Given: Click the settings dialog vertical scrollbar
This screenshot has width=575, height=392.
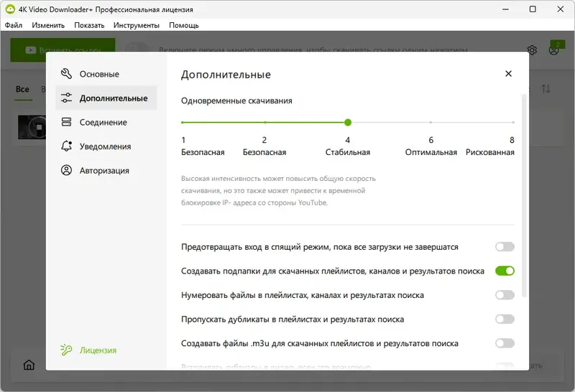Looking at the screenshot, I should [x=524, y=196].
